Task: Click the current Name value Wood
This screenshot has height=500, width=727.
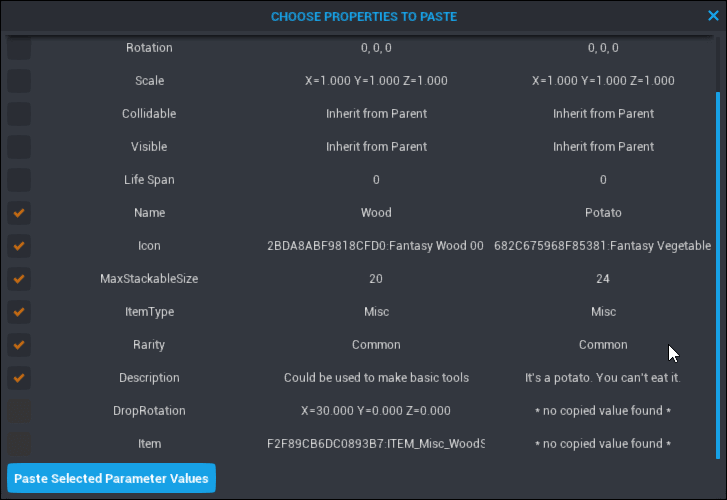Action: [376, 213]
